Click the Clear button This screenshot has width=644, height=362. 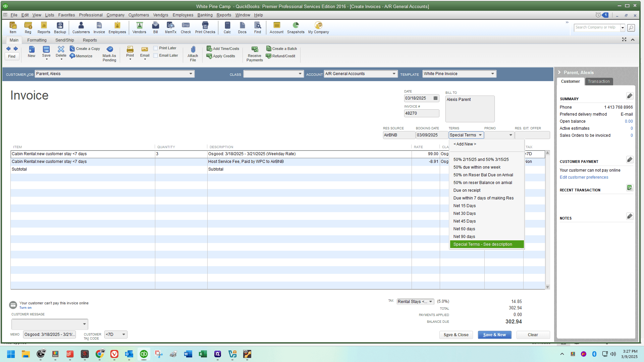point(533,335)
